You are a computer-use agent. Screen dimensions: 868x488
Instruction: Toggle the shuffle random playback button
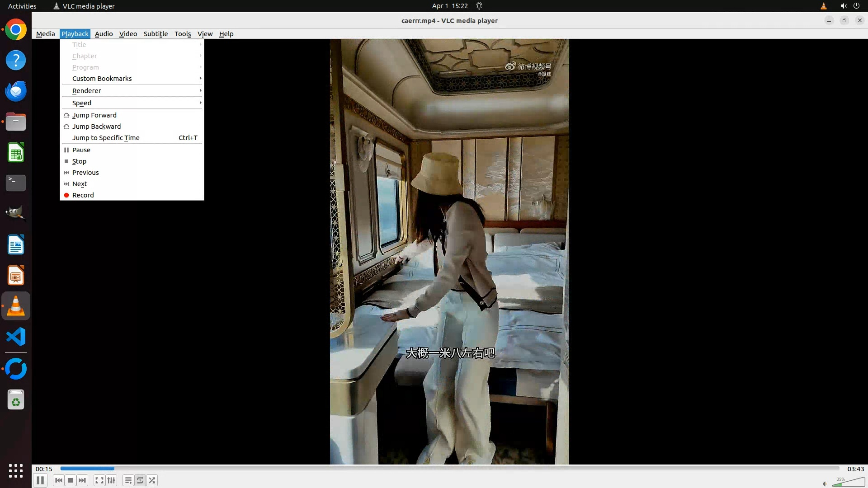click(152, 480)
